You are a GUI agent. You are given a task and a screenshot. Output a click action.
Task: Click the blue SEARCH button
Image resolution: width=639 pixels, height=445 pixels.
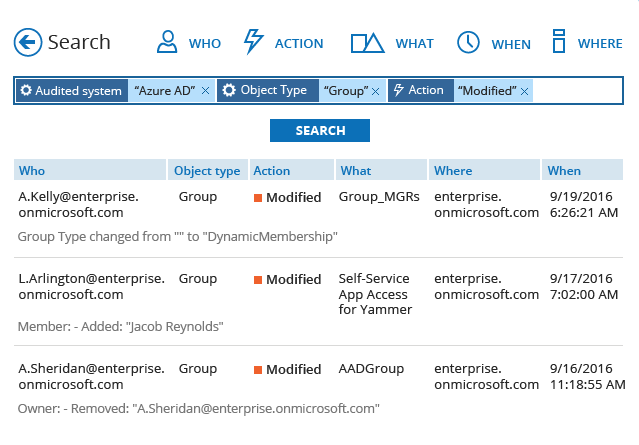coord(320,130)
